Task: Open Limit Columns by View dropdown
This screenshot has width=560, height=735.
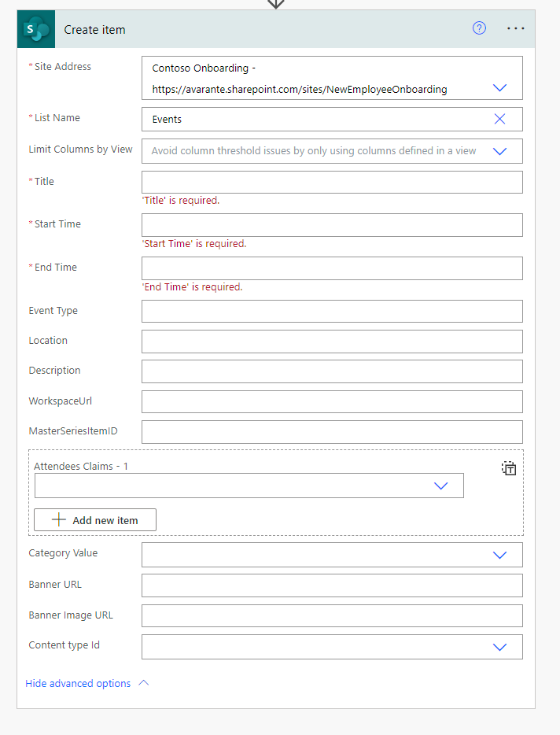Action: click(x=499, y=151)
